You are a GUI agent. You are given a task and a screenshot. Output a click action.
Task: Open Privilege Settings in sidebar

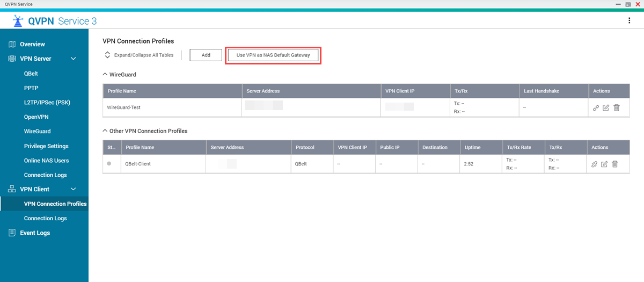click(46, 146)
